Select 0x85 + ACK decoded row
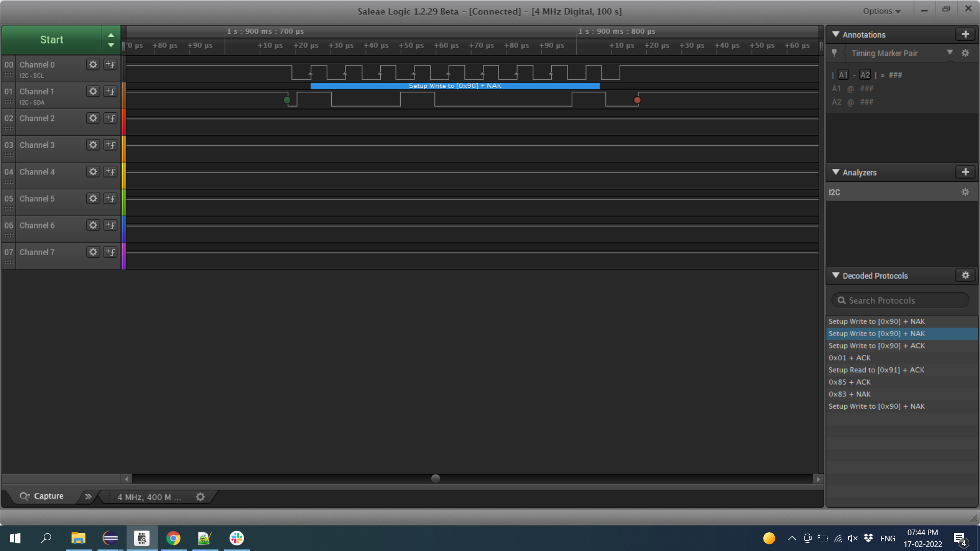980x551 pixels. point(902,382)
